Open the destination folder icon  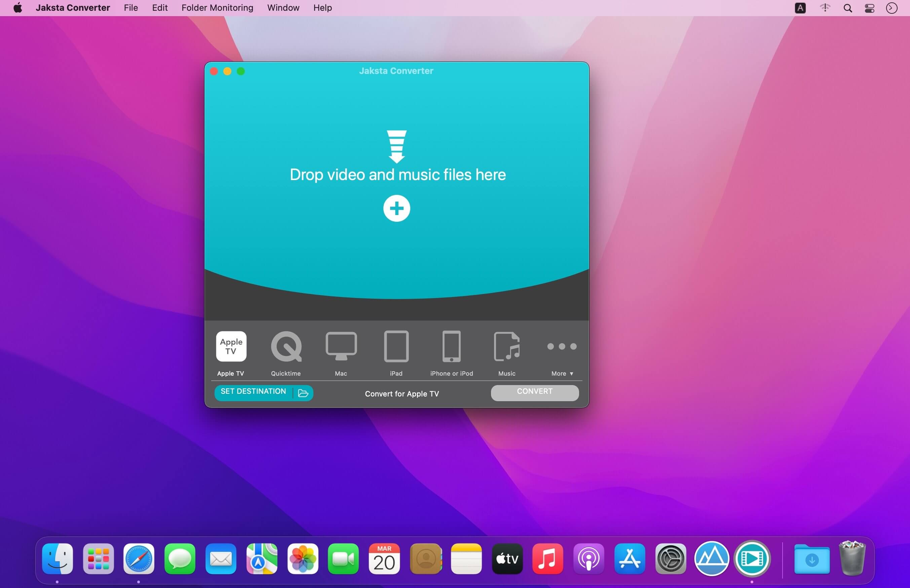point(303,393)
